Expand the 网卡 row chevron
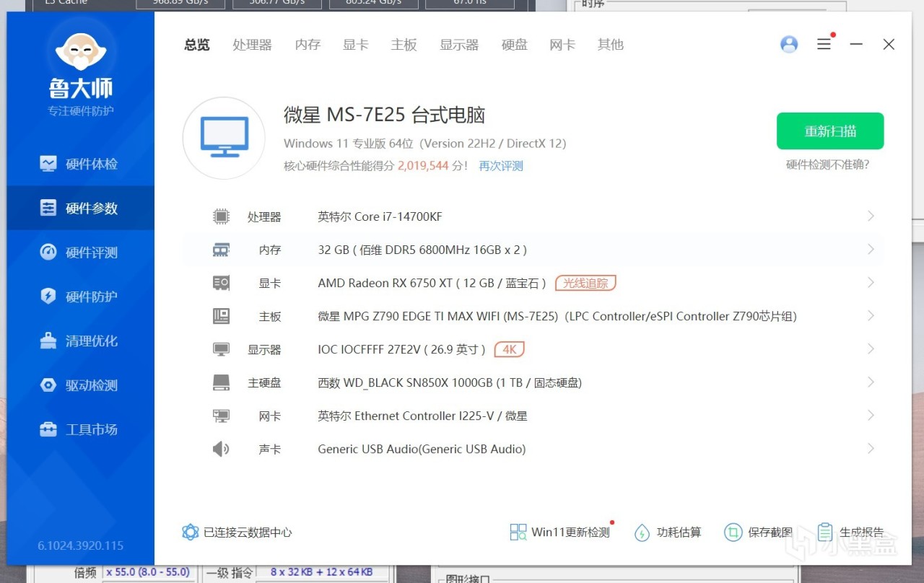 click(x=871, y=416)
